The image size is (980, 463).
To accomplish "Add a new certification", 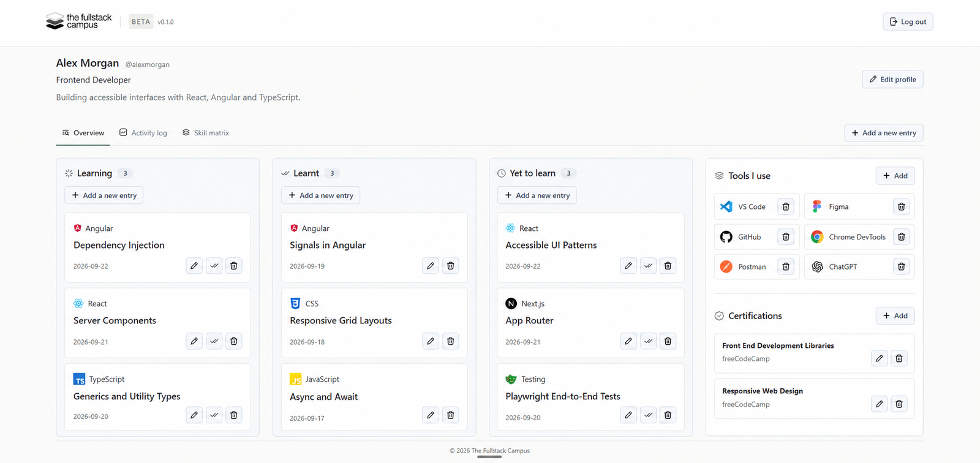I will pos(895,315).
